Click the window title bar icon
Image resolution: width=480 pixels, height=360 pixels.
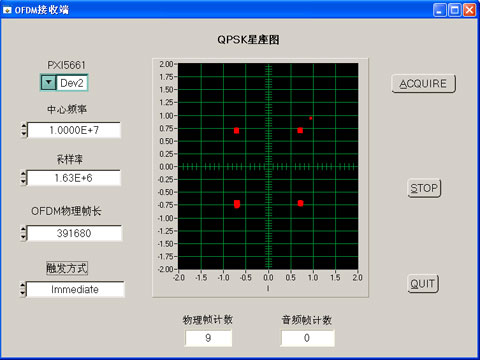[x=7, y=10]
